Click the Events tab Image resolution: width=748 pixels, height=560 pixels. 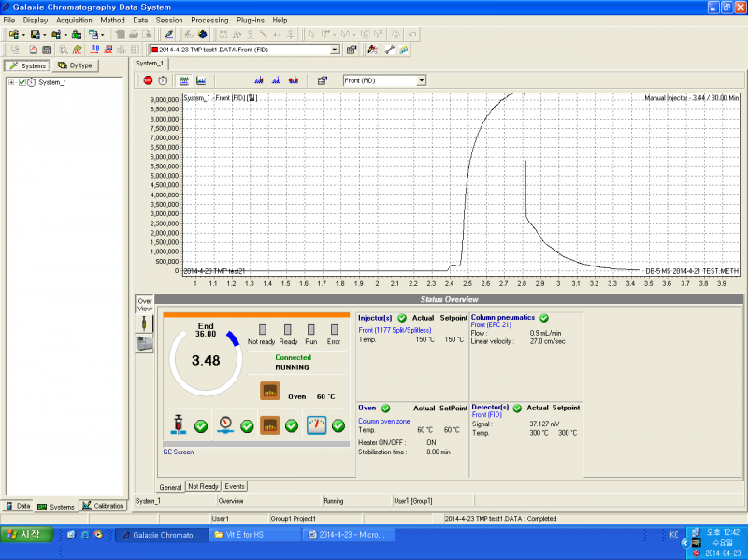click(x=235, y=486)
